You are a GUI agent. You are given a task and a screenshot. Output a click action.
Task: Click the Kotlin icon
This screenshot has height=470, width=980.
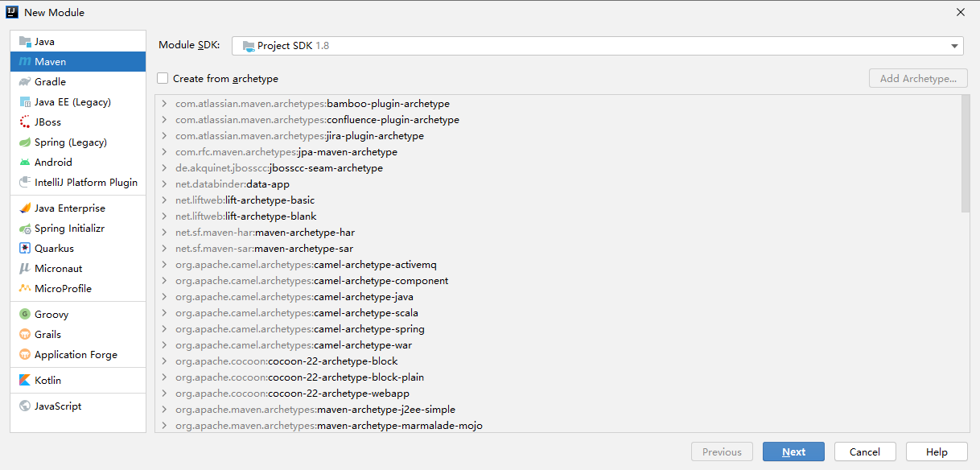tap(25, 380)
